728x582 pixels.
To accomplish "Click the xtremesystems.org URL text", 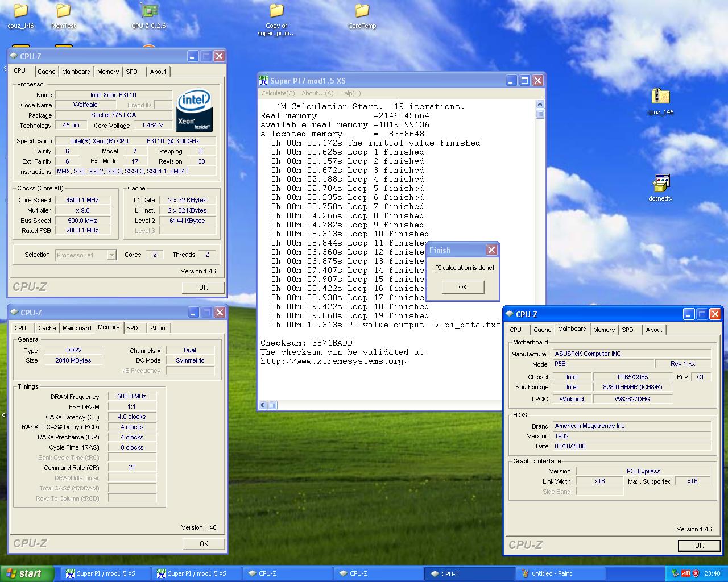I will [335, 361].
